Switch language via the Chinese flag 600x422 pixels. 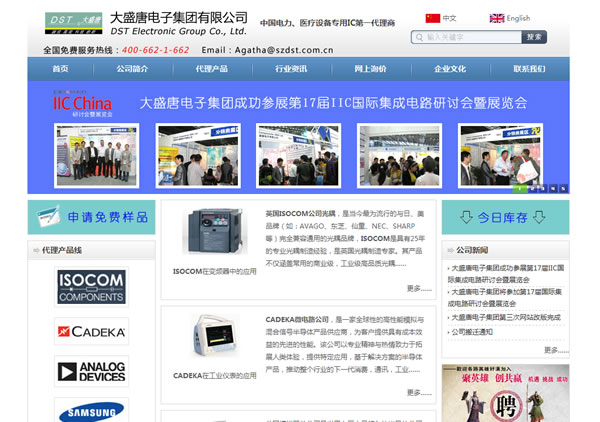pos(433,18)
